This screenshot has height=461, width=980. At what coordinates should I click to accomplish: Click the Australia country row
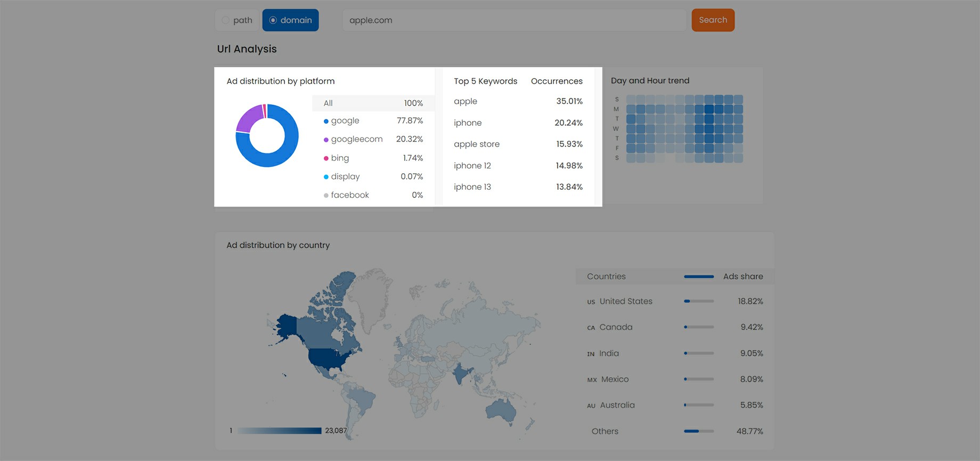click(x=675, y=405)
